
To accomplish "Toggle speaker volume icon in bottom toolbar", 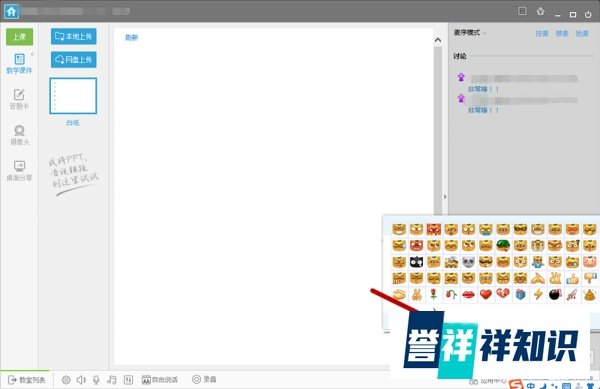I will coord(81,379).
